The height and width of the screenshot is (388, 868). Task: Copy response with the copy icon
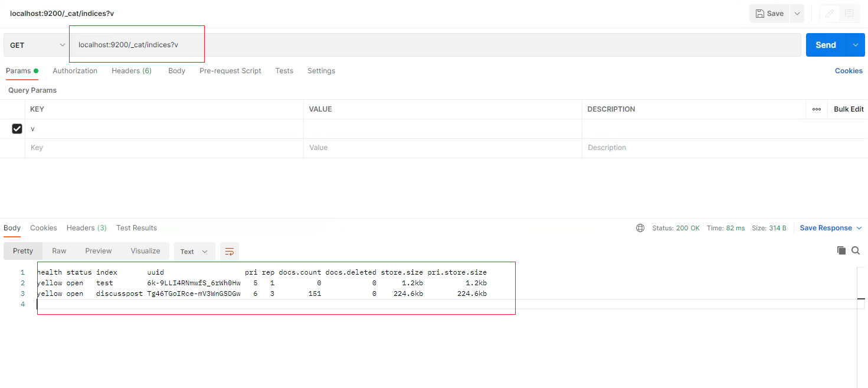[841, 251]
